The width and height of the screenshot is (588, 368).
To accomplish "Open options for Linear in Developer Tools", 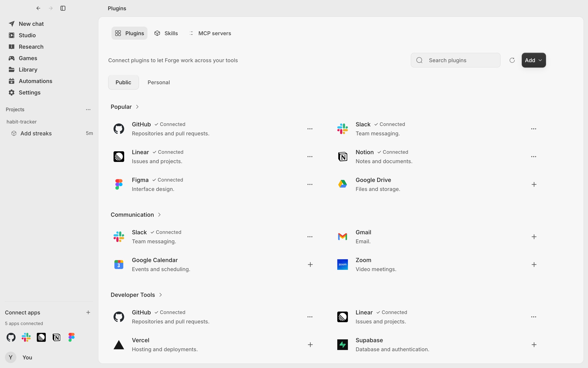I will tap(533, 317).
